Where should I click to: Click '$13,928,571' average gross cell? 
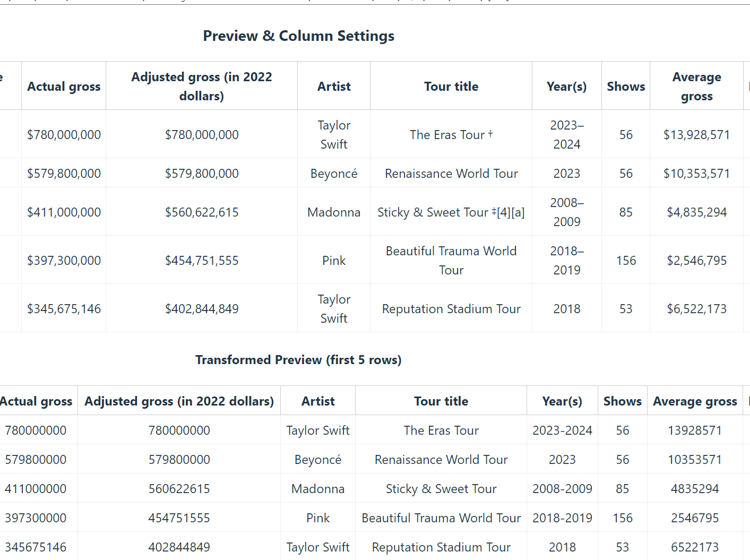point(697,135)
